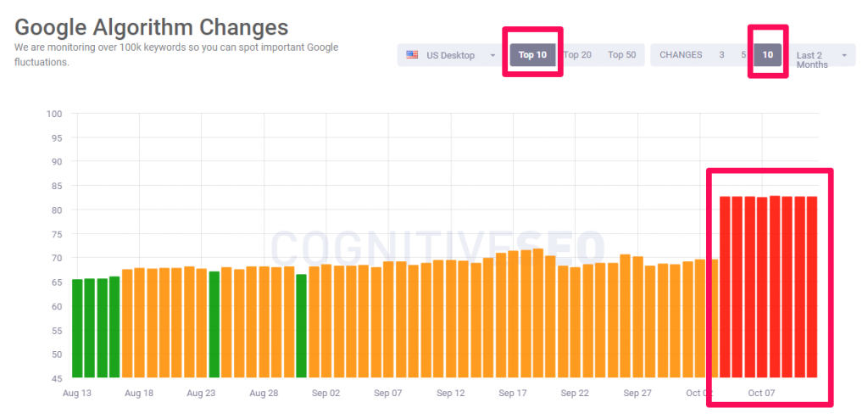Click the red bar above Oct 07
The height and width of the screenshot is (419, 868).
point(762,287)
